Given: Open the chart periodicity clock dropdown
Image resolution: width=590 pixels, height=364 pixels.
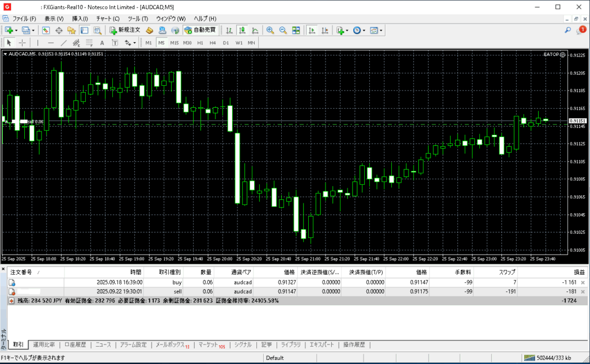Looking at the screenshot, I should pos(364,30).
